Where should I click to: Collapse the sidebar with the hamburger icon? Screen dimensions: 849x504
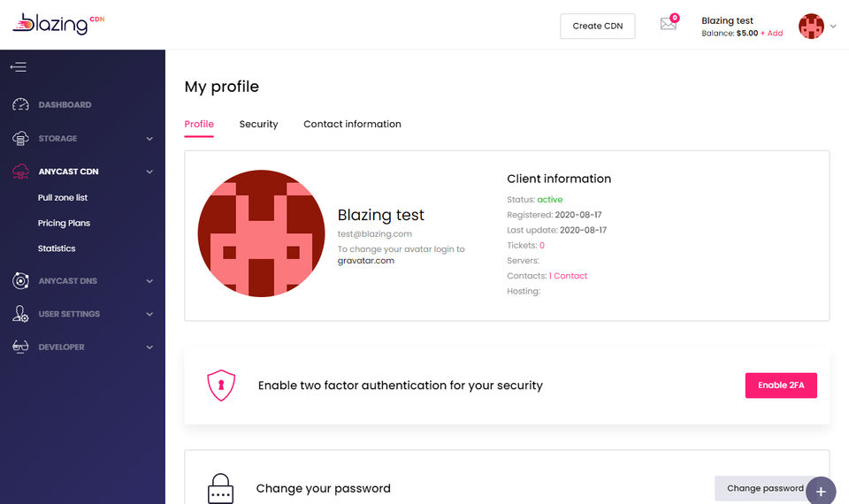[x=19, y=66]
